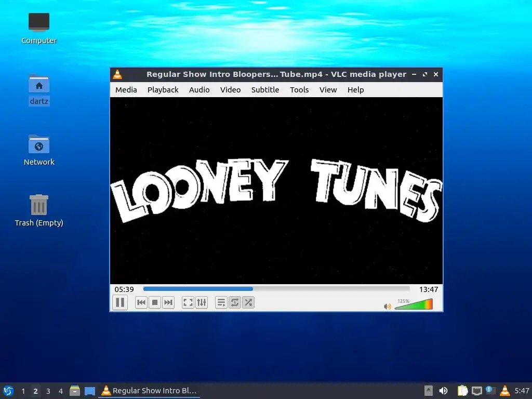Select the Trash (Empty) desktop icon
Screen dimensions: 532x399
point(39,210)
